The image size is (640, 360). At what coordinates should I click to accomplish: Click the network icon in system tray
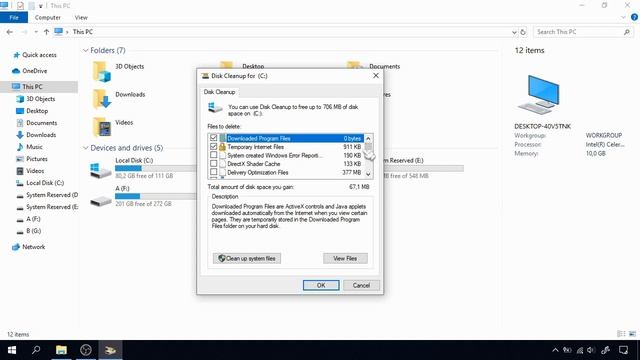pyautogui.click(x=580, y=350)
